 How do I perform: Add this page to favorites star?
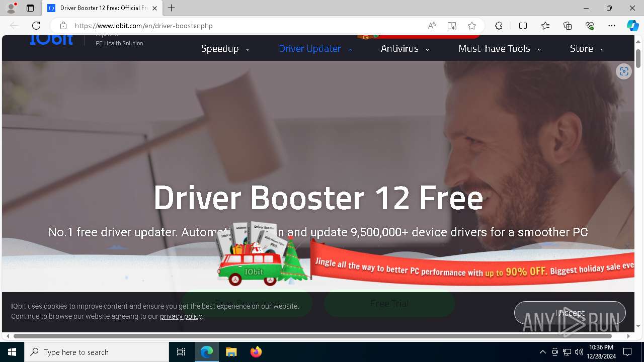point(472,26)
